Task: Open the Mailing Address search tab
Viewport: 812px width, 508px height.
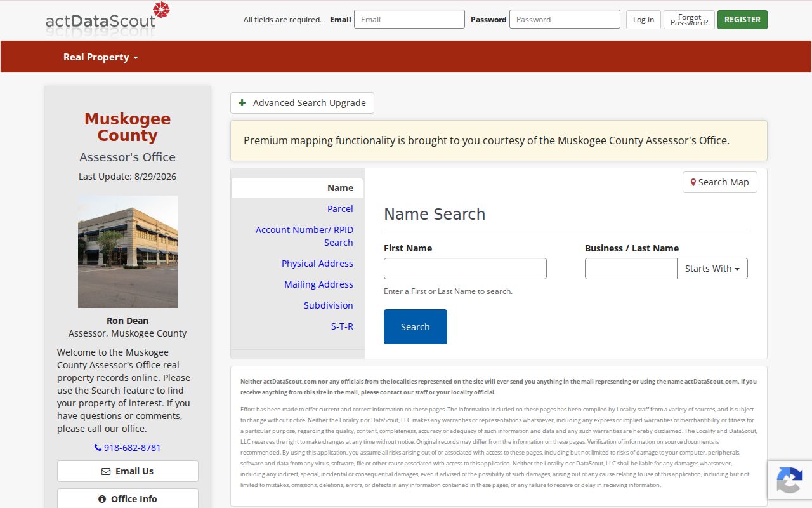Action: (318, 284)
